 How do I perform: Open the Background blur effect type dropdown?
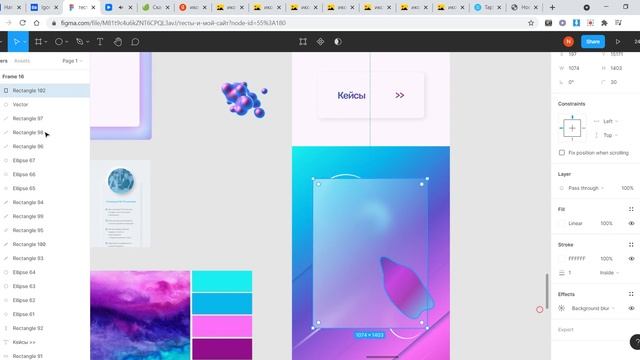pyautogui.click(x=593, y=308)
